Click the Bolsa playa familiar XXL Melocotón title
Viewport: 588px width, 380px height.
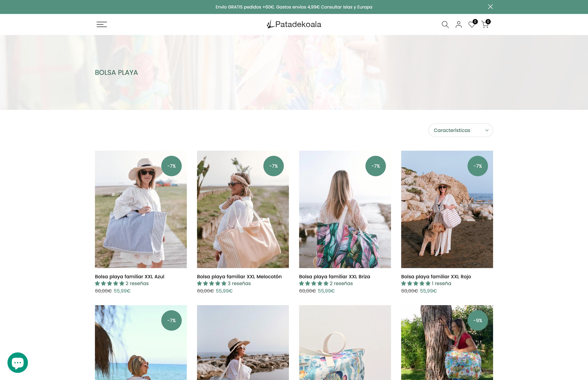(239, 277)
